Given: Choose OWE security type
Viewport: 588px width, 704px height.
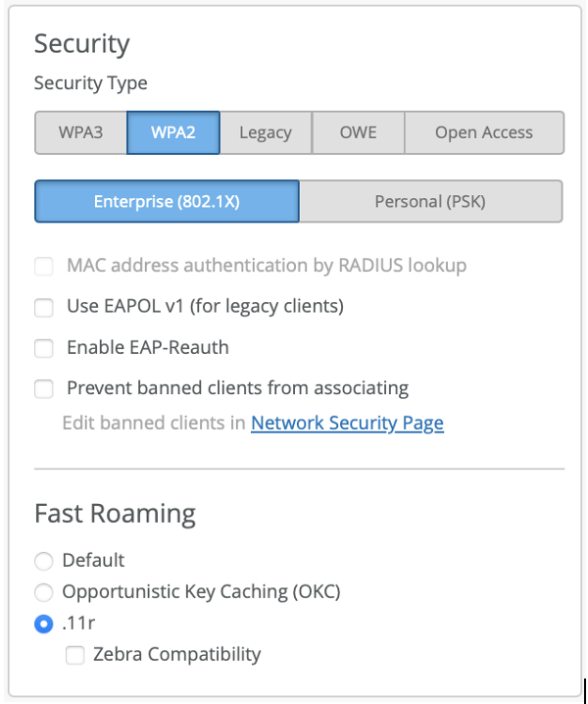Looking at the screenshot, I should pos(358,132).
